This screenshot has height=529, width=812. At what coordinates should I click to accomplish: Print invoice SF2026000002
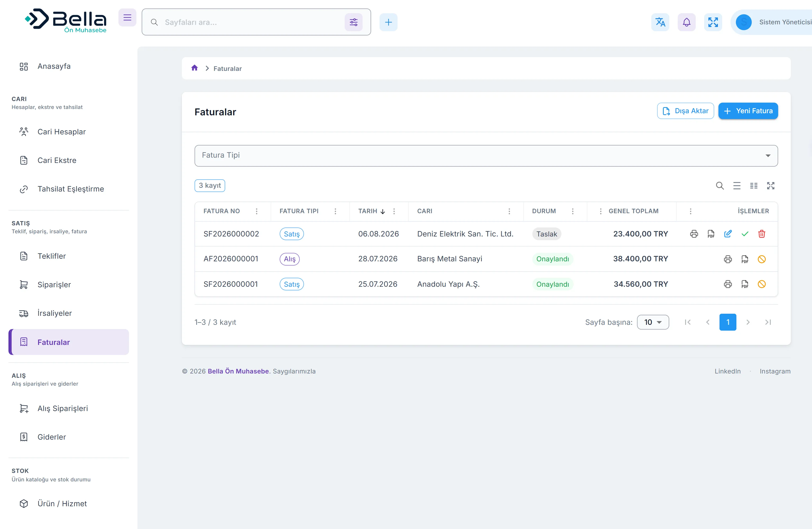pyautogui.click(x=694, y=234)
